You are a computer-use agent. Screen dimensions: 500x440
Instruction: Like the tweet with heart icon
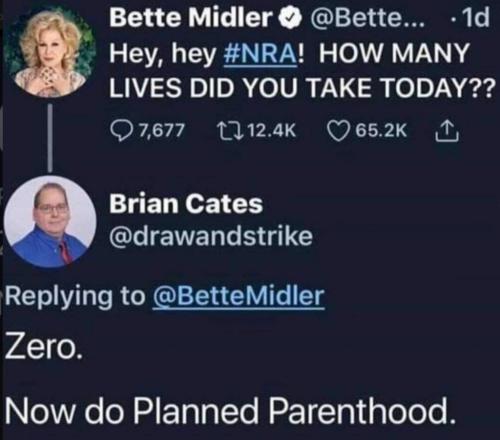(339, 131)
